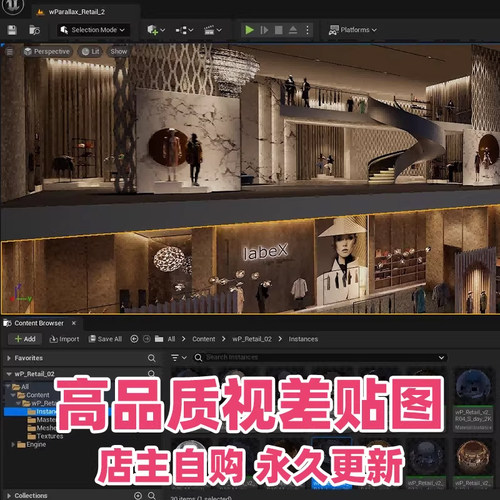Click the eject from player button
The height and width of the screenshot is (500, 500).
click(x=293, y=30)
